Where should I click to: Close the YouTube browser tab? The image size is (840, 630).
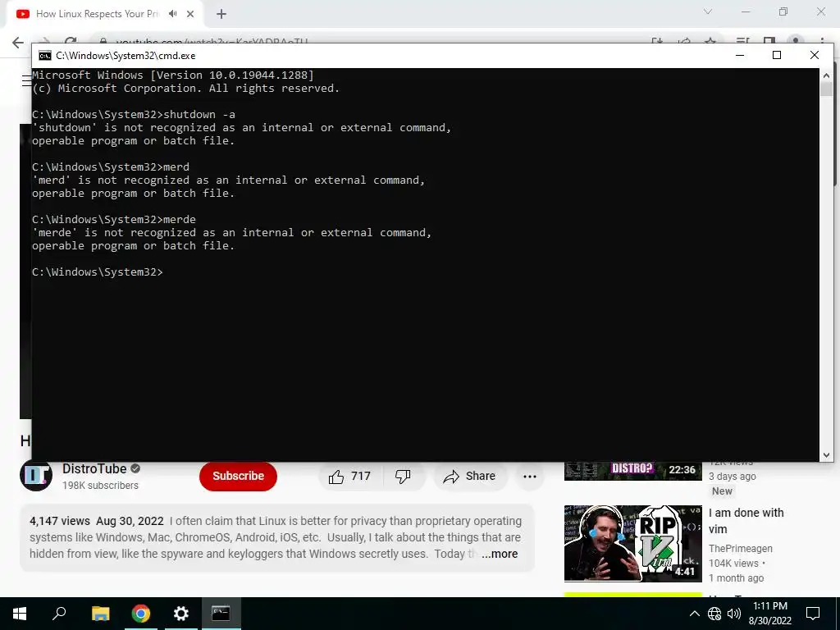click(x=190, y=14)
